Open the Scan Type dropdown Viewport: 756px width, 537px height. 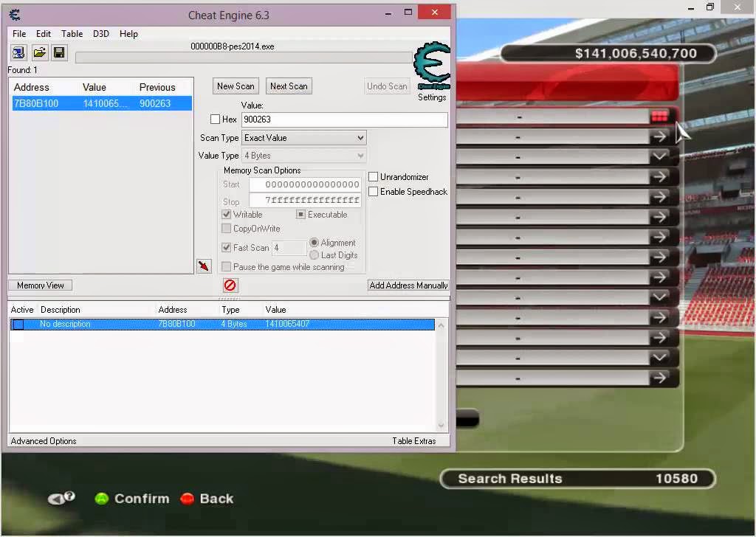coord(303,138)
